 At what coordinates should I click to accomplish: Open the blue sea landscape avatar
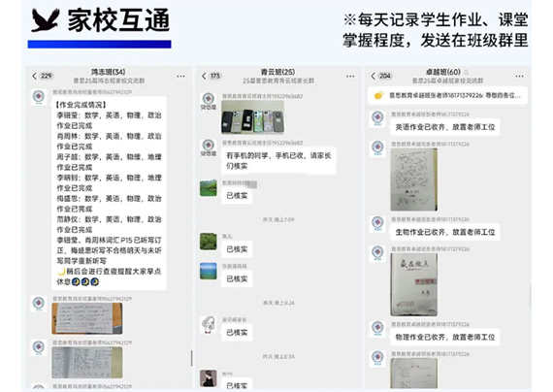click(208, 272)
